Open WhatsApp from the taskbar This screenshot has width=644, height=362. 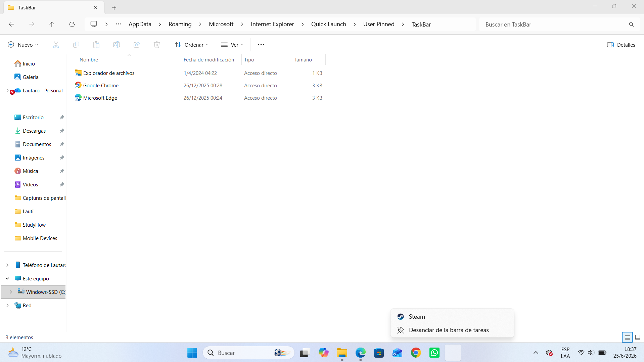(x=434, y=353)
